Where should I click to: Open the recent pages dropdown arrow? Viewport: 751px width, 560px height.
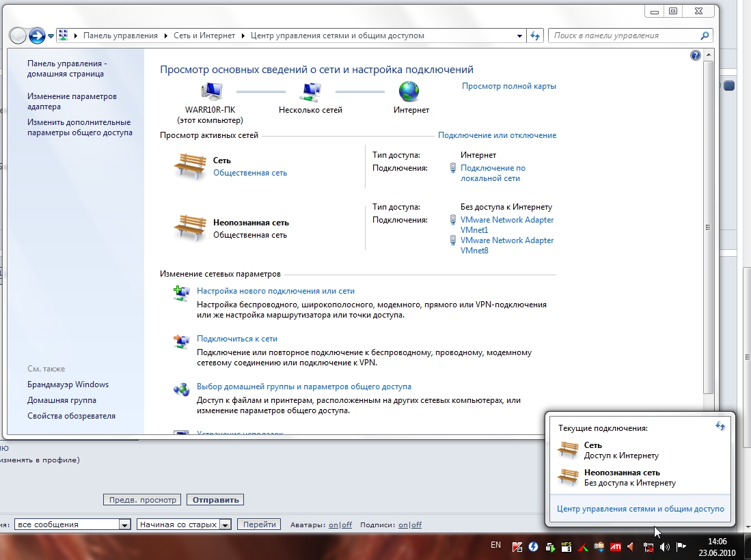(x=51, y=36)
